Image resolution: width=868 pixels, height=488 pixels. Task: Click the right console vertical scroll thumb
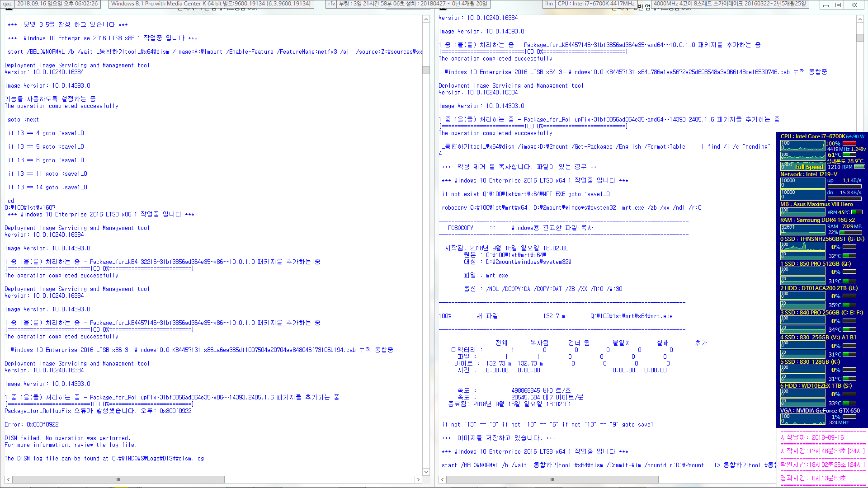pyautogui.click(x=860, y=38)
